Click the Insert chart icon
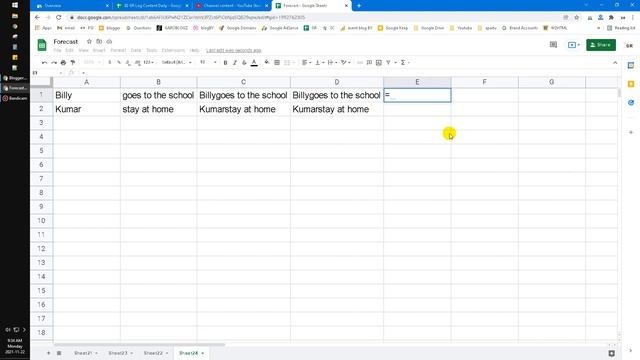The height and width of the screenshot is (360, 640). 379,62
